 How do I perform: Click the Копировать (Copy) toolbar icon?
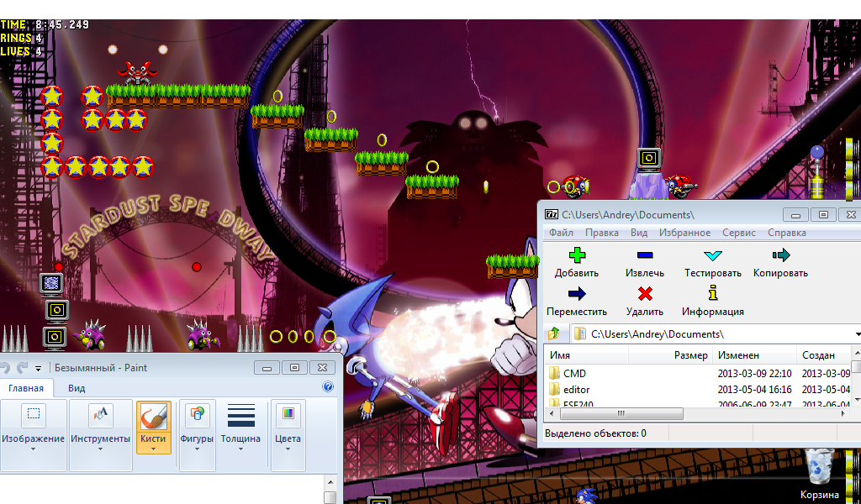[780, 255]
